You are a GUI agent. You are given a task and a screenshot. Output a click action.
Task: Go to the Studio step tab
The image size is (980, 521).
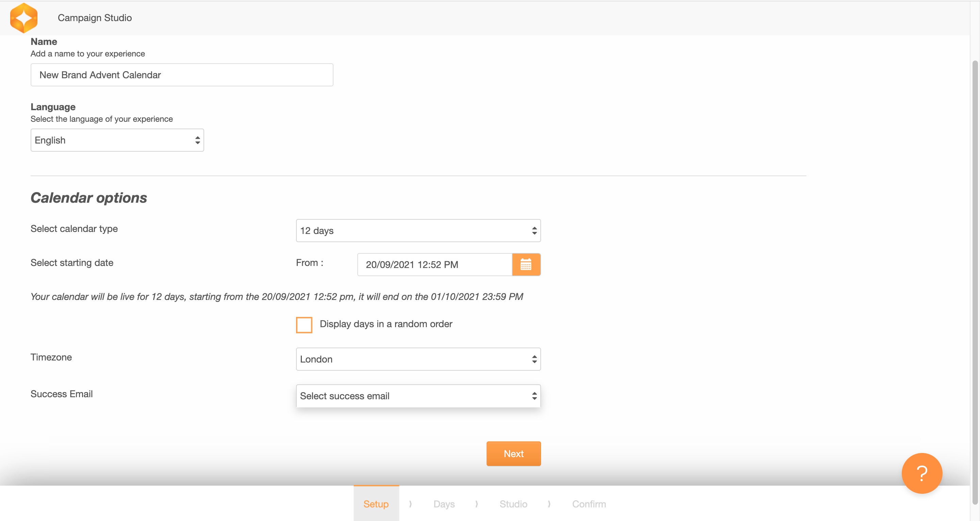[513, 504]
